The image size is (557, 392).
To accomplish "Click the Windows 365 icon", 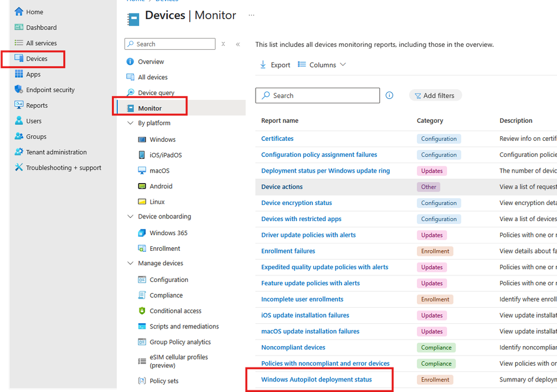I will tap(142, 233).
